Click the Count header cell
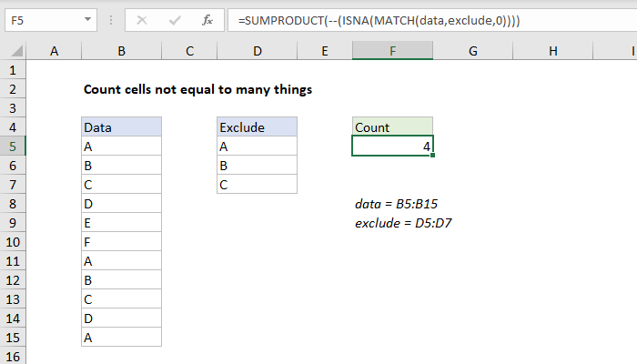The height and width of the screenshot is (364, 637). [392, 127]
